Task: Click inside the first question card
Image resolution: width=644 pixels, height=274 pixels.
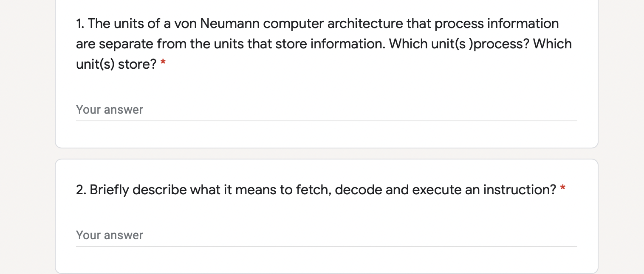Action: click(x=327, y=85)
